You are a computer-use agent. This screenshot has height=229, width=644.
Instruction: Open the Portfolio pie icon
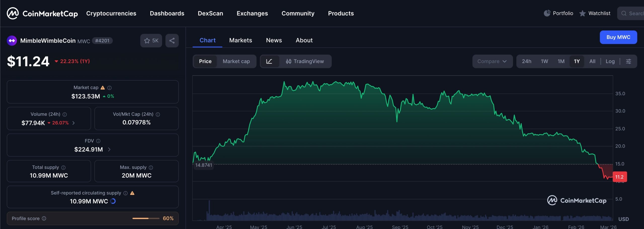point(547,13)
